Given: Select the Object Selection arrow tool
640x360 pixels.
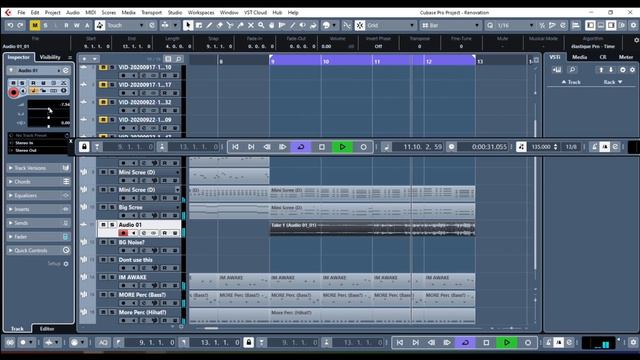Looking at the screenshot, I should click(188, 25).
